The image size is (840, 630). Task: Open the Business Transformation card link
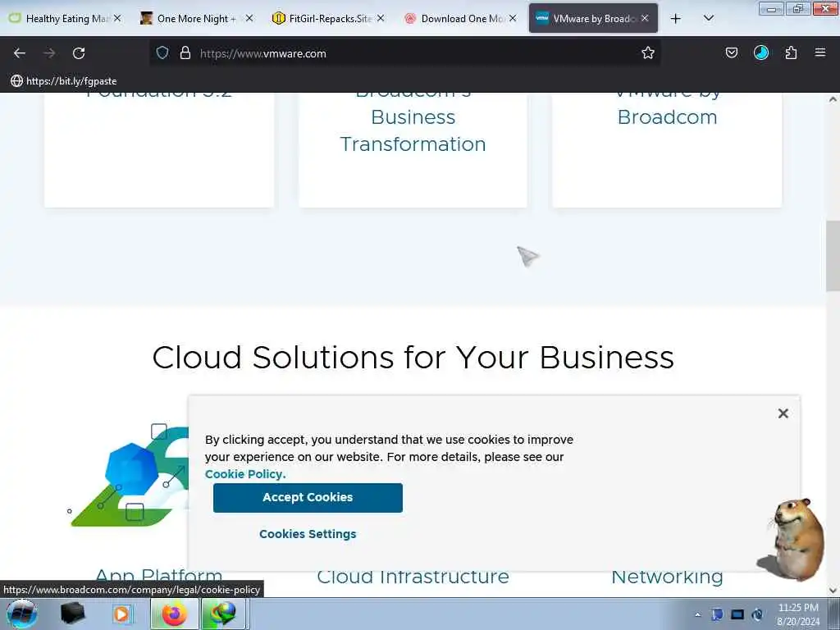(x=413, y=130)
